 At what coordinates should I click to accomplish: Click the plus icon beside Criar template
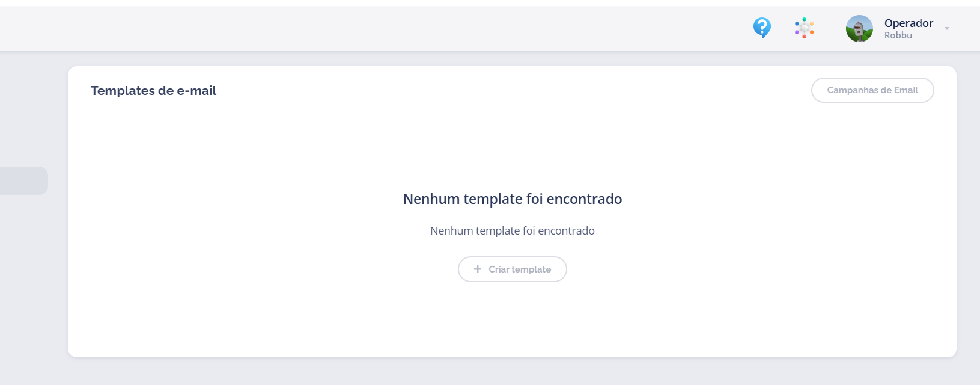click(478, 269)
